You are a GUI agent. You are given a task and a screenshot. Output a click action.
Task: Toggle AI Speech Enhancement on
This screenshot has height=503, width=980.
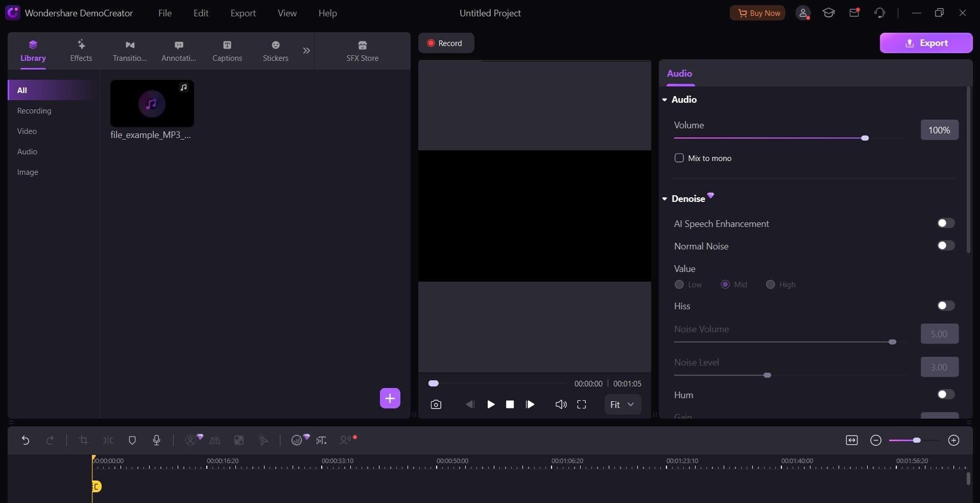coord(946,223)
